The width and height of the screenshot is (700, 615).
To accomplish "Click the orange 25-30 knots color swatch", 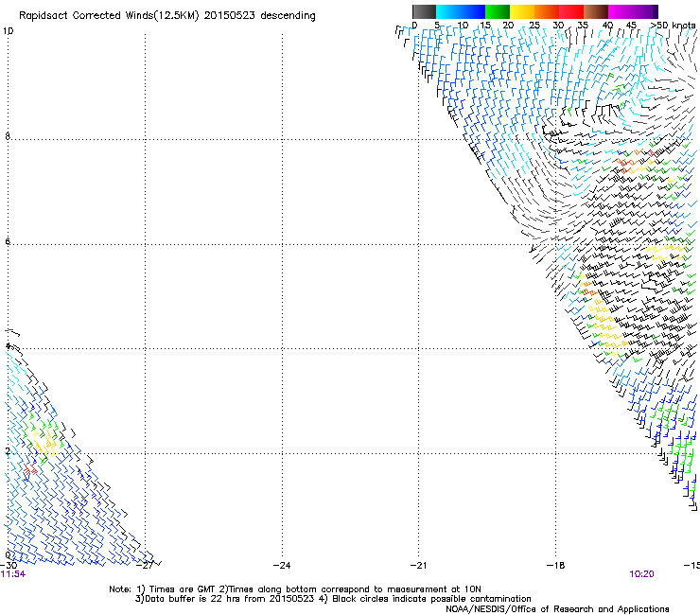I will (x=547, y=11).
